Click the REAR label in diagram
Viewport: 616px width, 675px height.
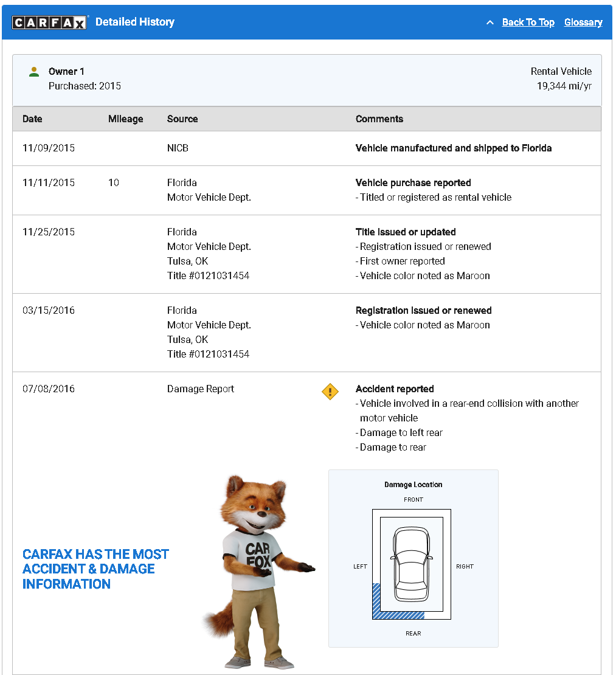(x=414, y=634)
